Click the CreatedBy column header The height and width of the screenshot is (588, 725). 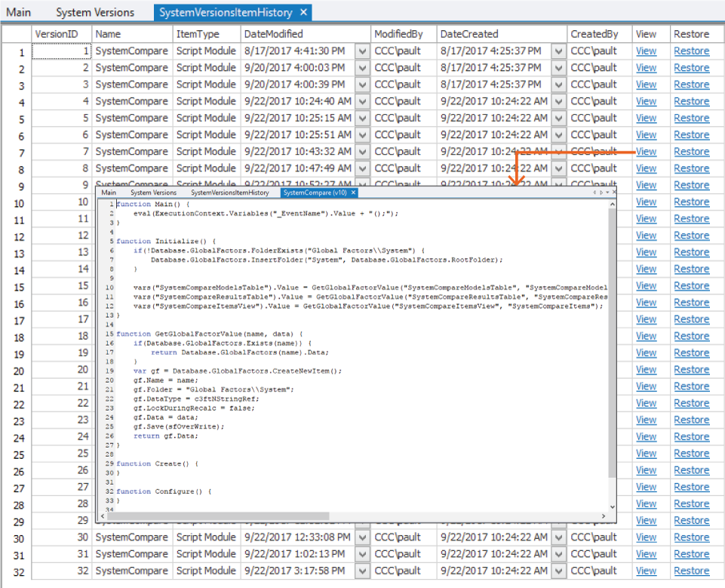coord(600,34)
